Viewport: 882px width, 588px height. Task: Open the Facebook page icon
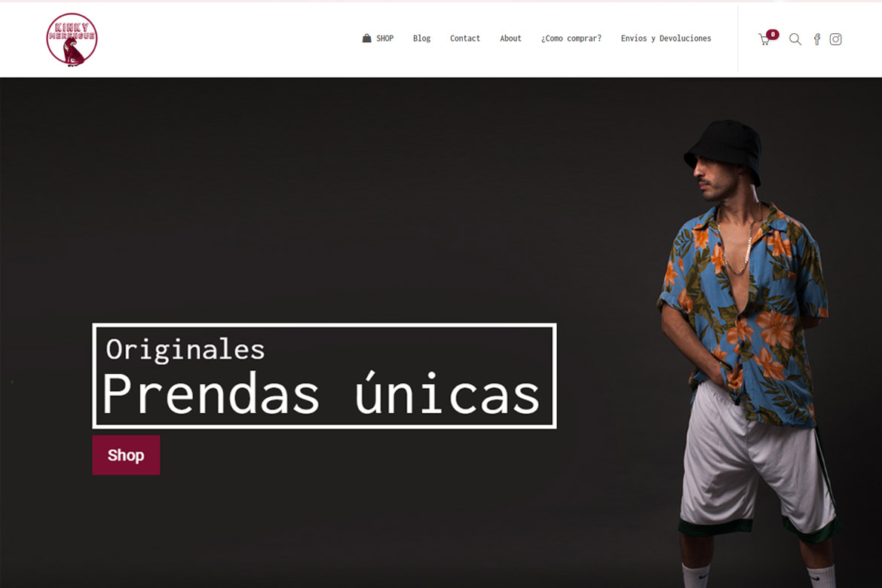[x=816, y=39]
